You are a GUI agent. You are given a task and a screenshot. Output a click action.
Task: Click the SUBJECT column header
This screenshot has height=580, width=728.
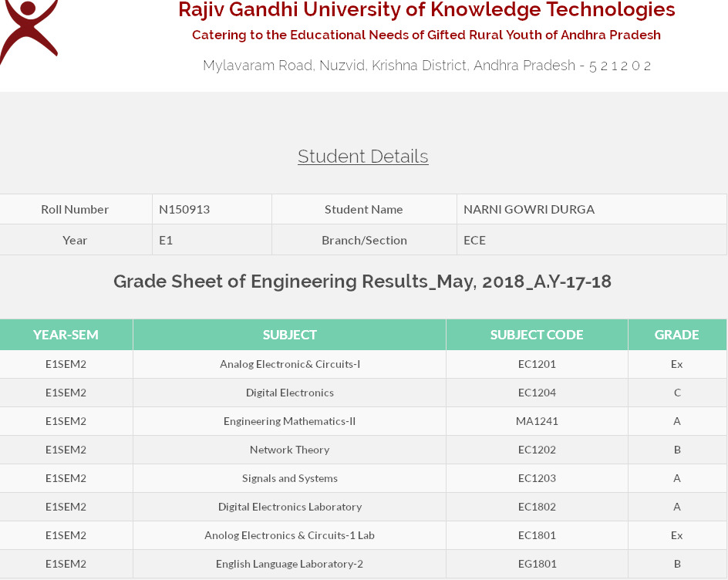point(289,335)
